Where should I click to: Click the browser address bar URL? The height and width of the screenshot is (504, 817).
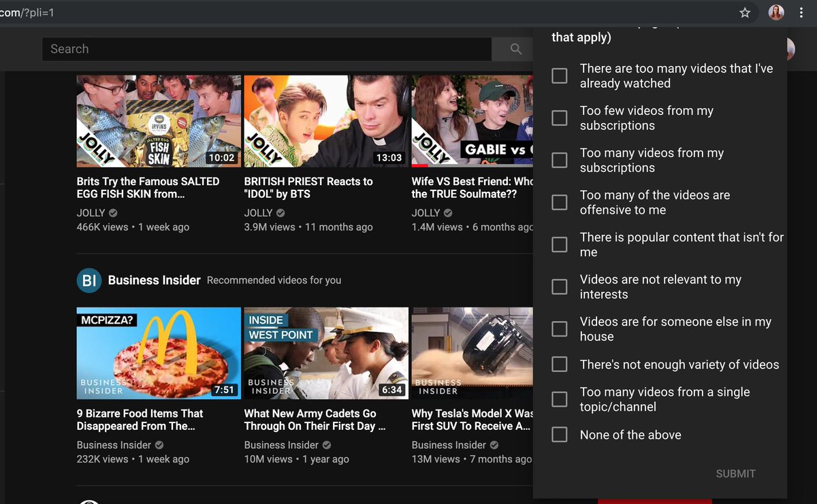(27, 13)
